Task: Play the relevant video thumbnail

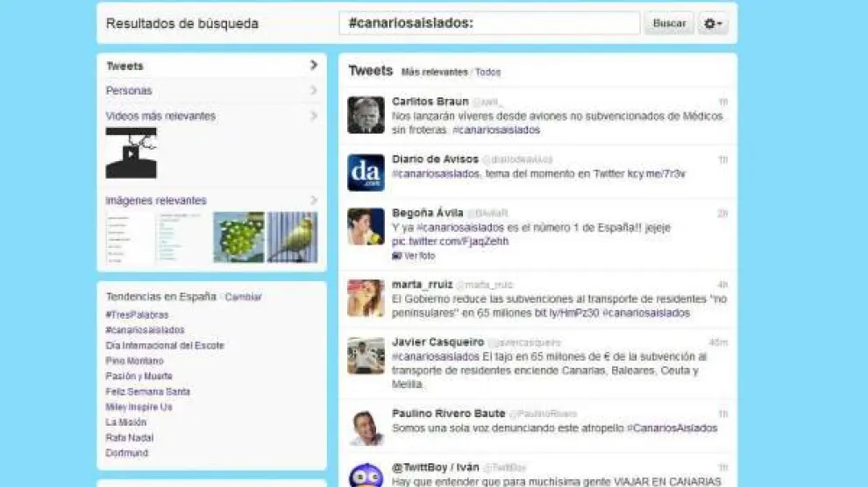Action: tap(131, 152)
